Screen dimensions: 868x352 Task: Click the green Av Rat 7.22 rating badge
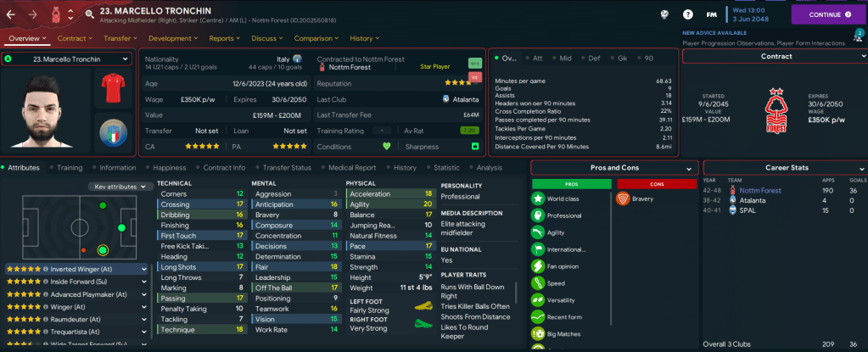tap(467, 131)
